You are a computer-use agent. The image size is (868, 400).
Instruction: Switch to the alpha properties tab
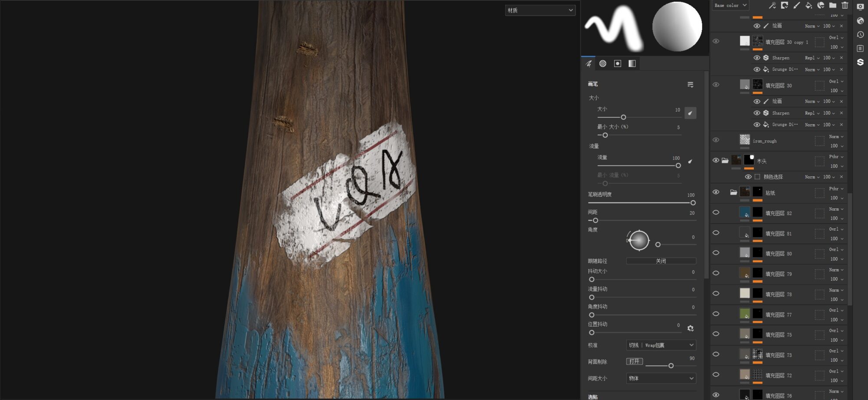point(603,64)
